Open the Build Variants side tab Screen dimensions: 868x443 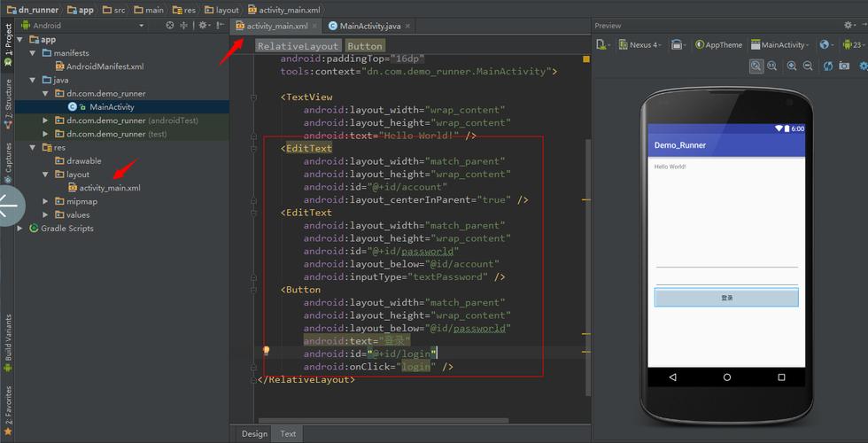click(x=8, y=343)
